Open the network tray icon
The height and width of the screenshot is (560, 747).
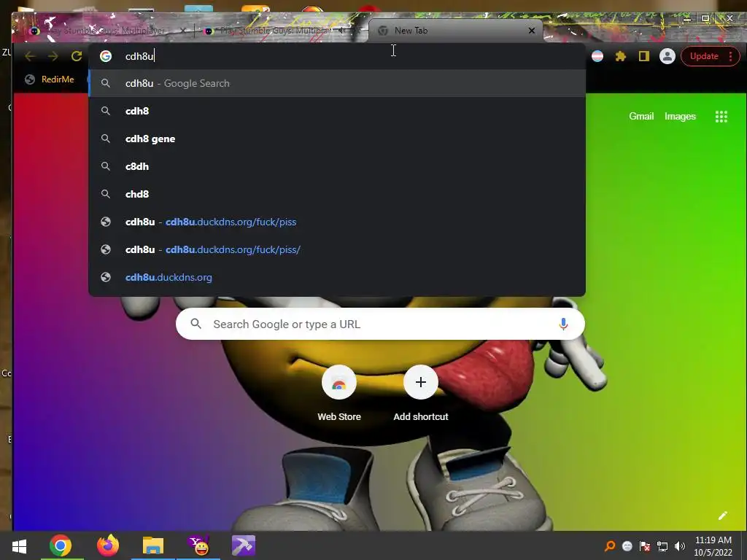[x=662, y=545]
